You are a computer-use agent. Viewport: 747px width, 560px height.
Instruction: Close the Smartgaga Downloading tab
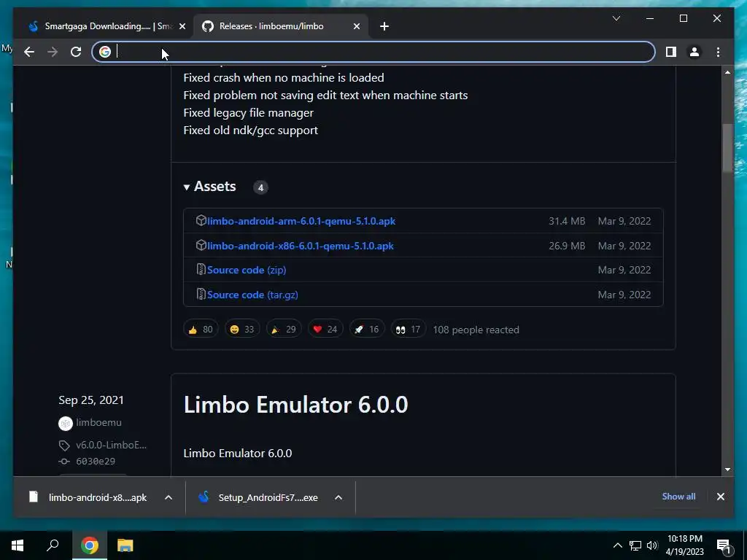click(x=182, y=27)
